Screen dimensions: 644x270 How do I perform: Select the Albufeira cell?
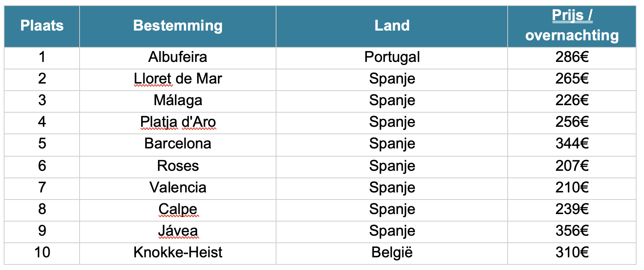[178, 58]
